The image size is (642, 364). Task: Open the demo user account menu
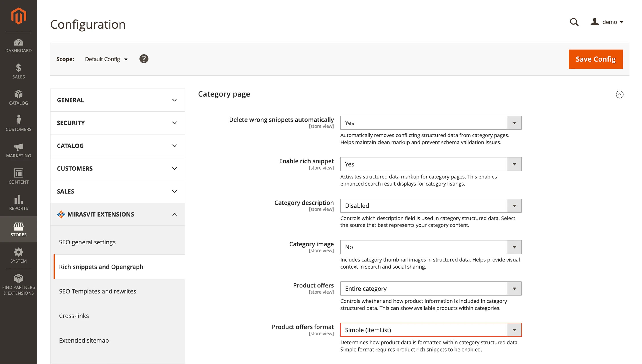pyautogui.click(x=607, y=22)
